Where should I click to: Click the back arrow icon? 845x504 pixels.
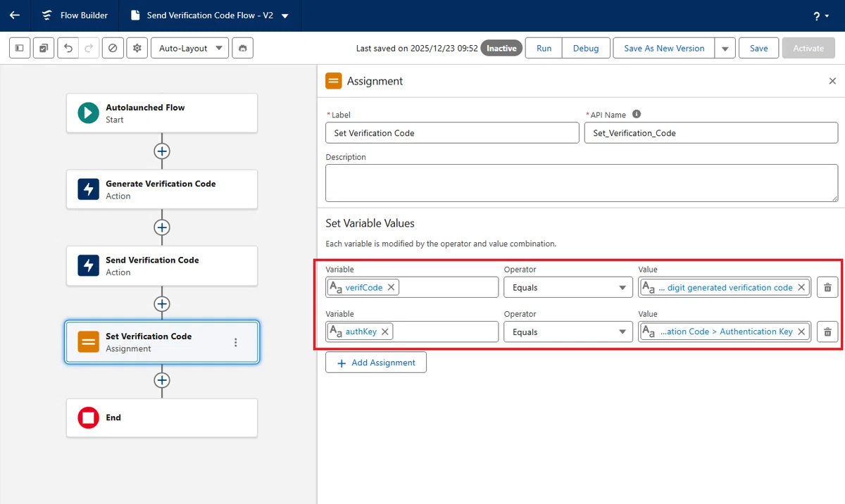[x=15, y=15]
